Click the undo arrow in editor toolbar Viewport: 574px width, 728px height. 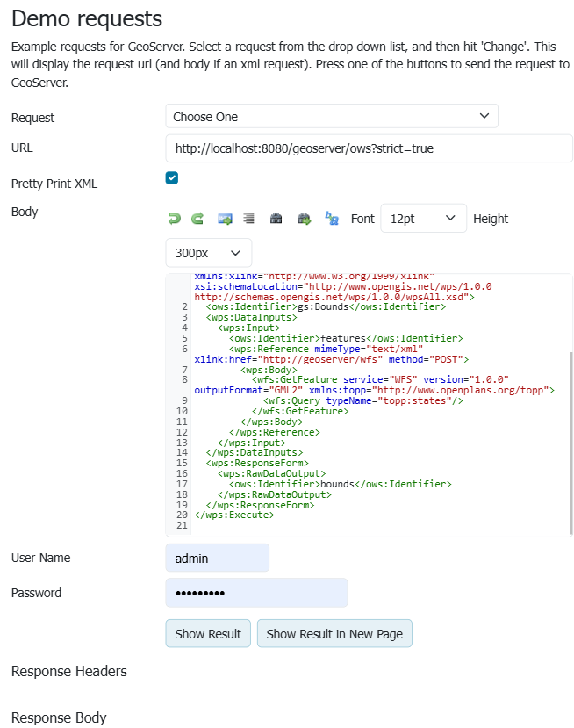174,219
